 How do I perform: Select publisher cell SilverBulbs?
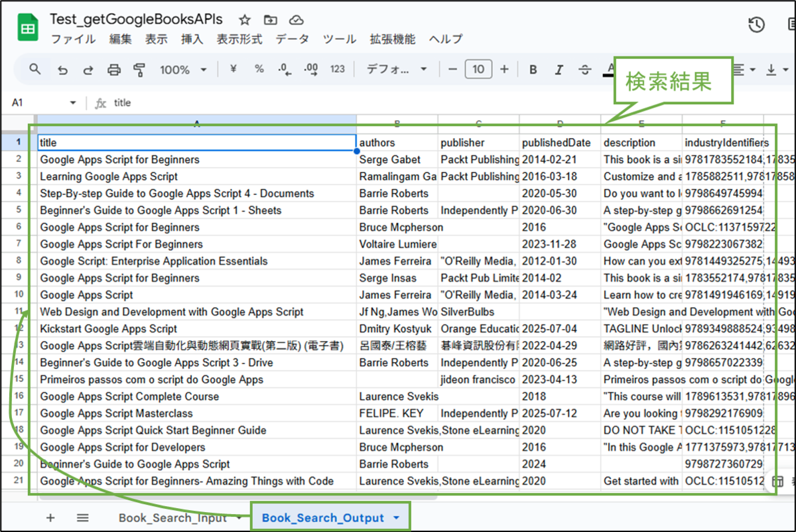479,312
